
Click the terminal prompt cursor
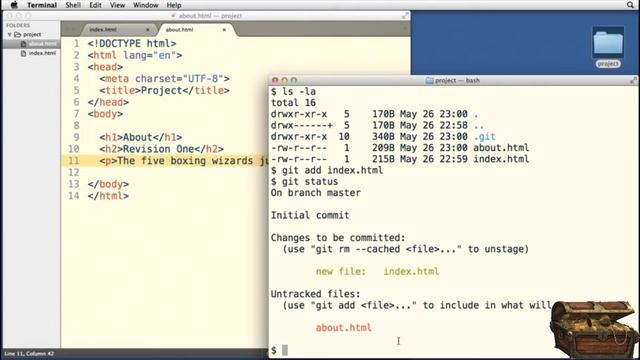[x=284, y=350]
